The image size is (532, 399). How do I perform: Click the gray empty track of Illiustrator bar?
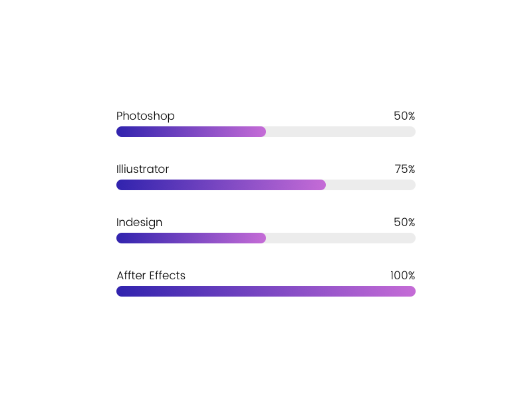[x=370, y=185]
